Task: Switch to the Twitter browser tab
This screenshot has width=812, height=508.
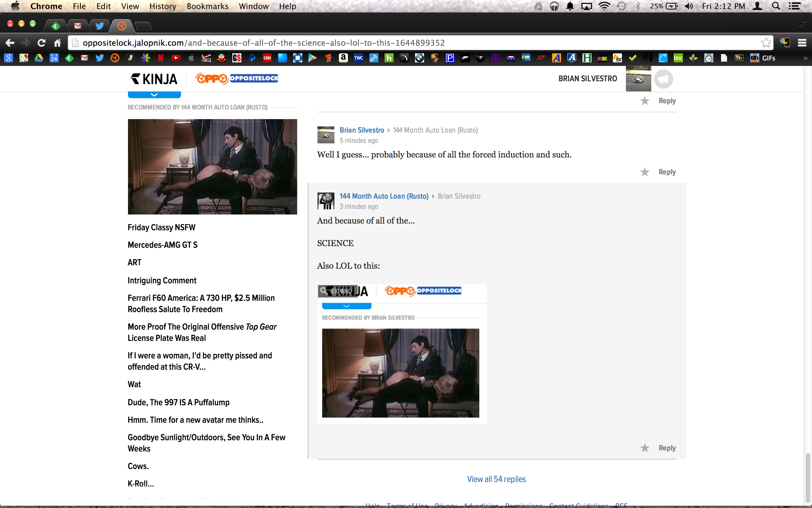Action: 100,26
